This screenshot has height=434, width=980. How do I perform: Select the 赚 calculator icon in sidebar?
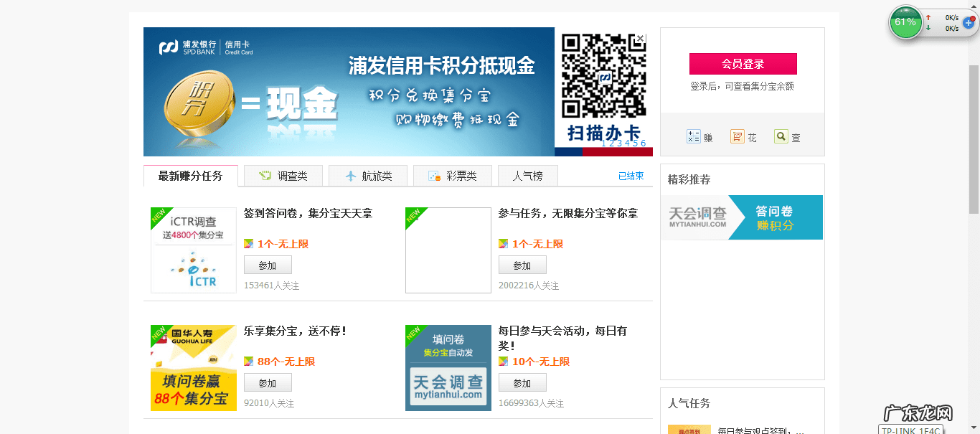pos(694,136)
